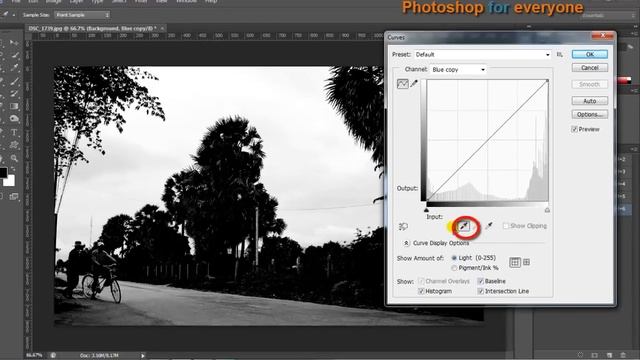Open the Preset dropdown showing Default

click(x=482, y=54)
